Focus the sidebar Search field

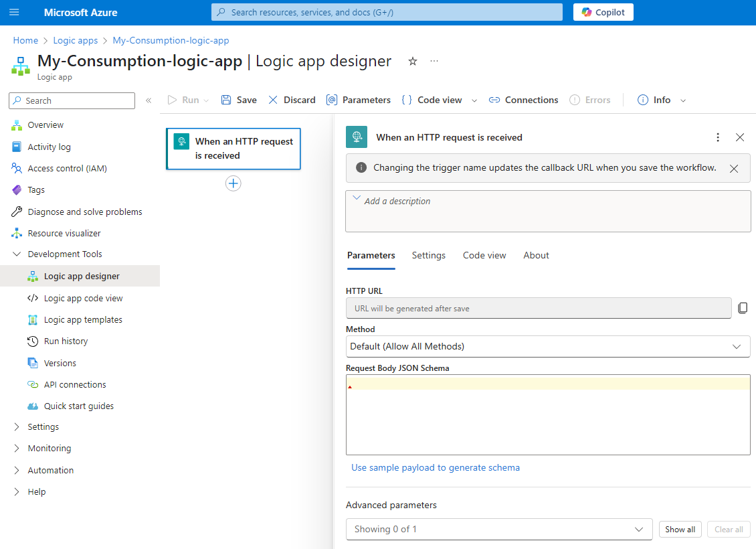click(x=72, y=100)
